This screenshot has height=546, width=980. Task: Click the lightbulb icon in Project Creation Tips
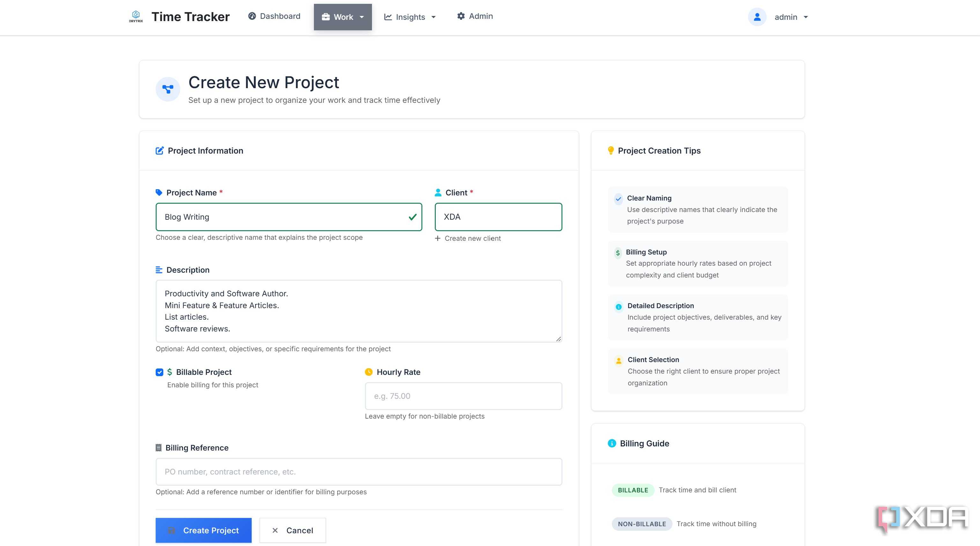click(611, 150)
